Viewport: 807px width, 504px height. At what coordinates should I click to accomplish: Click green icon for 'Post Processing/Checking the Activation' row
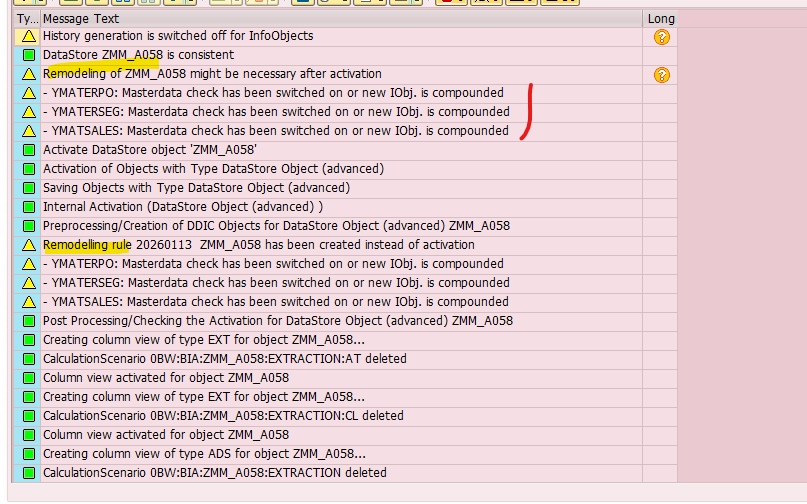(x=29, y=321)
